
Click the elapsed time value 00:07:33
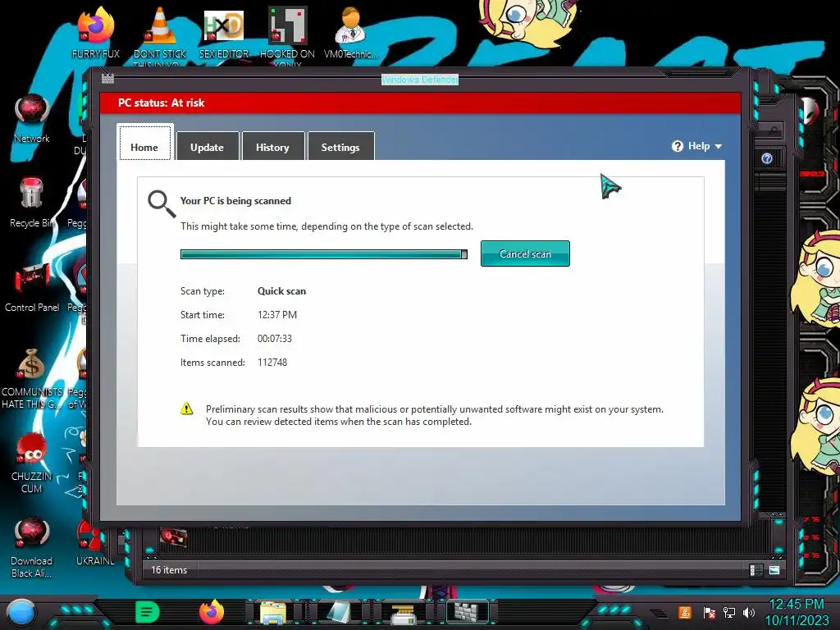click(275, 339)
